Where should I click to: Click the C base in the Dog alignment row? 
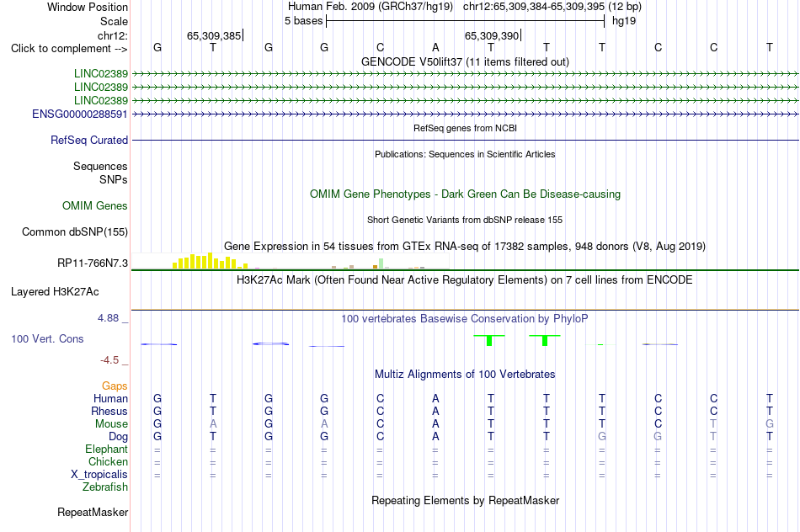380,436
